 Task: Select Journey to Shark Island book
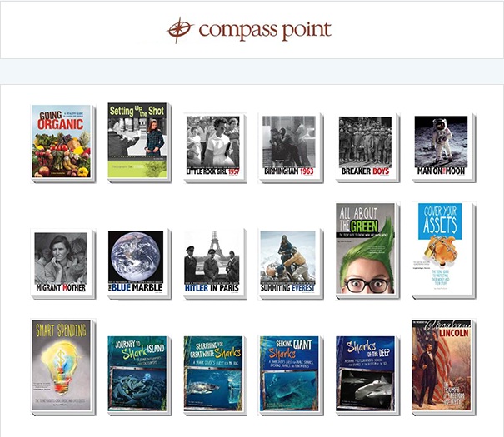[139, 375]
